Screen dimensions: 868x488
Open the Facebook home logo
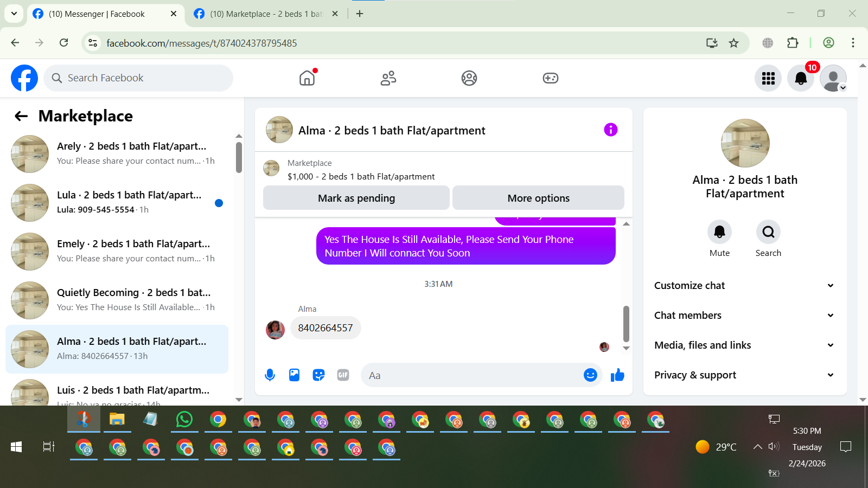pos(24,78)
